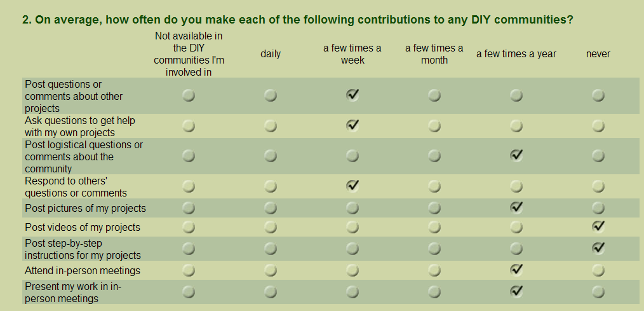Select 'never' for Ask questions to get help

598,126
